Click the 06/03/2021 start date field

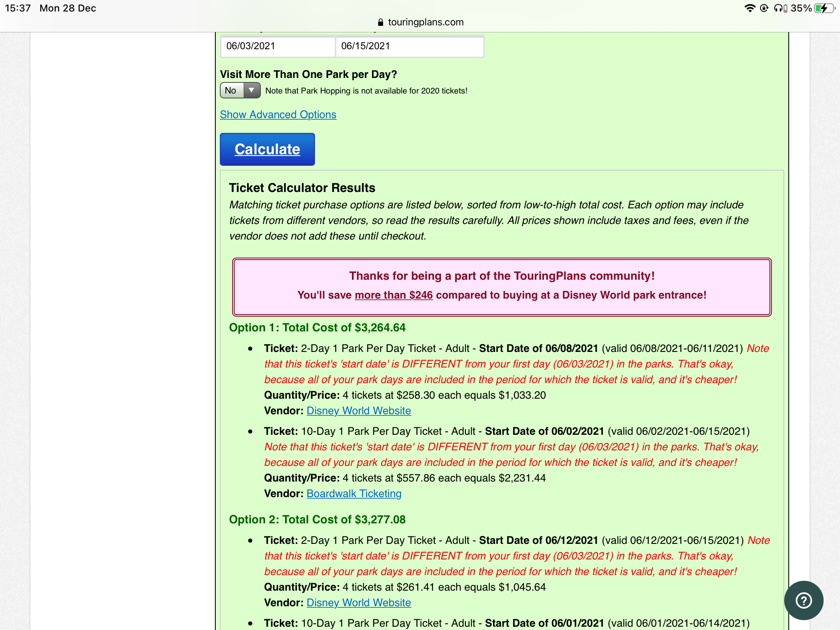tap(278, 46)
